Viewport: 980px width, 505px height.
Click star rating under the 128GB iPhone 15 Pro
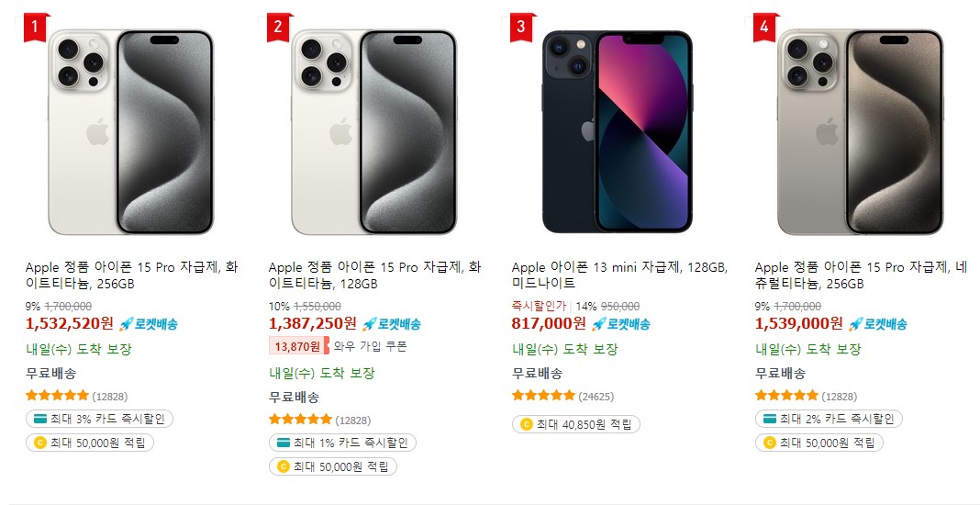point(300,420)
